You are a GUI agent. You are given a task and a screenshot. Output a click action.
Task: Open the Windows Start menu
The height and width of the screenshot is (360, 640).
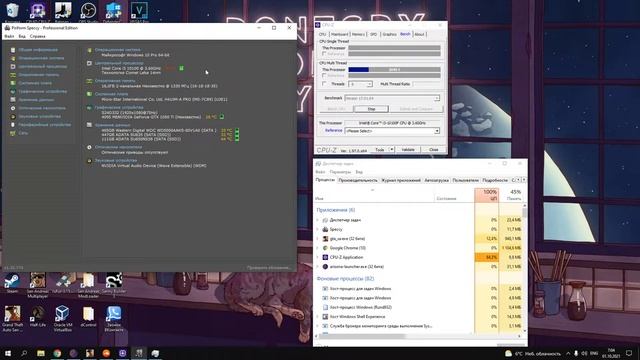click(x=8, y=353)
